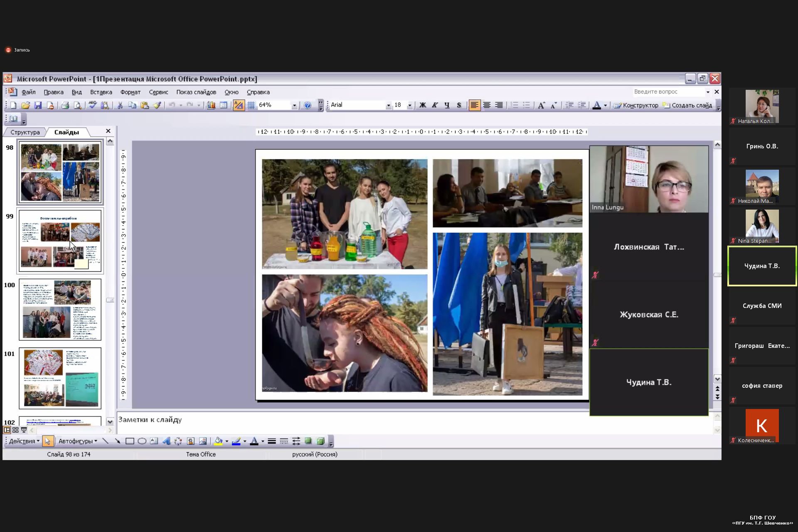Toggle text Shadow (S) formatting
This screenshot has width=798, height=532.
click(459, 106)
